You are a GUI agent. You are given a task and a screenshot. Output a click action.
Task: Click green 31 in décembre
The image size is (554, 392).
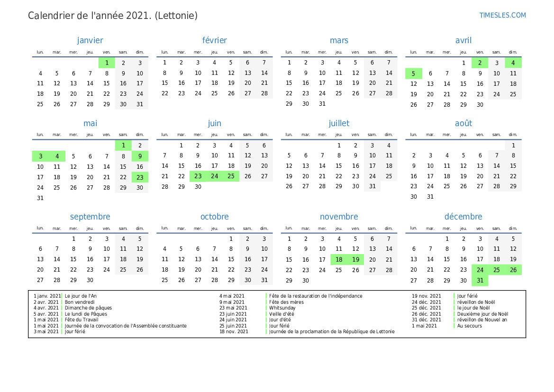tap(480, 280)
